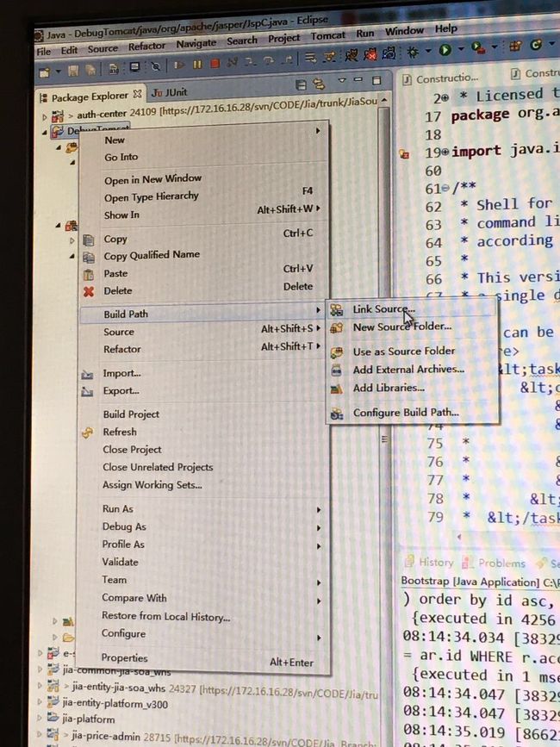560x747 pixels.
Task: Open the Debug icon dropdown arrow
Action: click(x=428, y=51)
